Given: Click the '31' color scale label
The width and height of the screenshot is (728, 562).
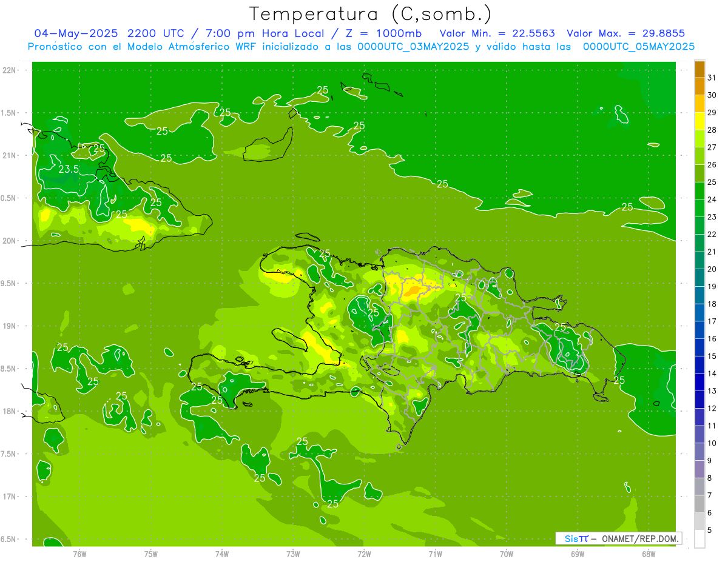Looking at the screenshot, I should click(x=712, y=78).
